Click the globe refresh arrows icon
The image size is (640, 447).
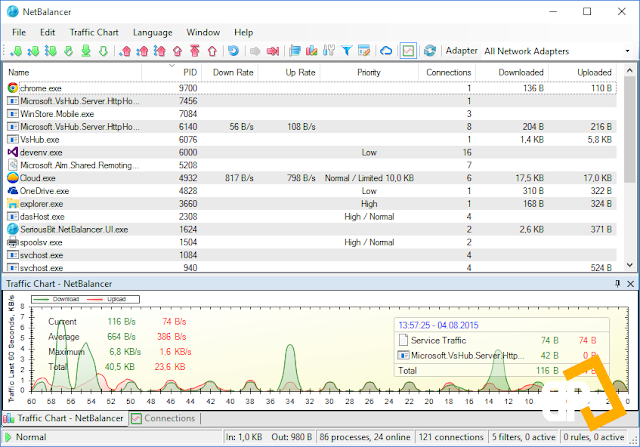pos(429,51)
